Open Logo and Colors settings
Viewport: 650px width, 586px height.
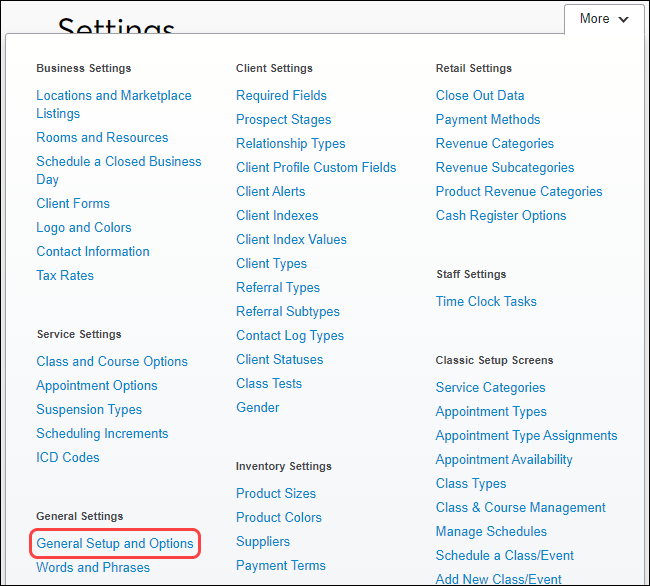point(84,228)
